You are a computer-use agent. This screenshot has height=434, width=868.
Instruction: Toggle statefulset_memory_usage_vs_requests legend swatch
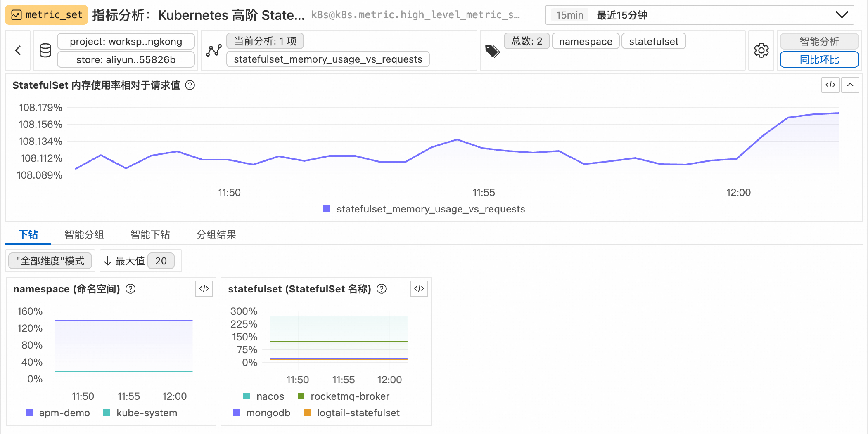(327, 209)
